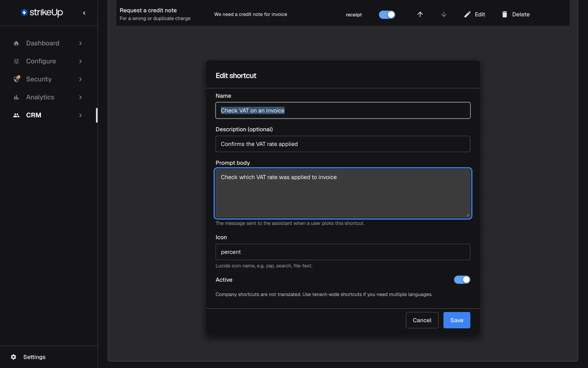Open the Dashboard menu item

(x=48, y=43)
